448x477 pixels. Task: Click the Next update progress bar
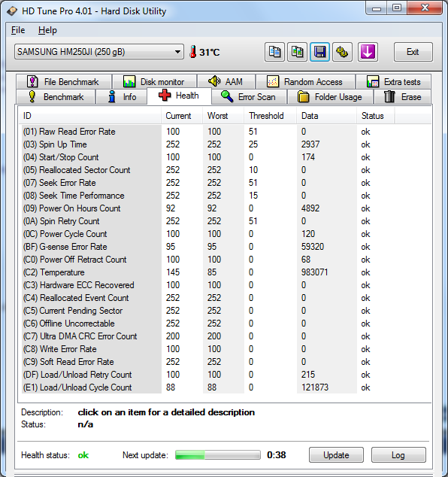coord(218,455)
